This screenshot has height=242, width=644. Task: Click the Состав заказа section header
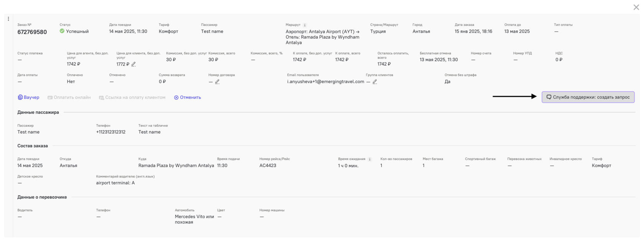point(33,146)
